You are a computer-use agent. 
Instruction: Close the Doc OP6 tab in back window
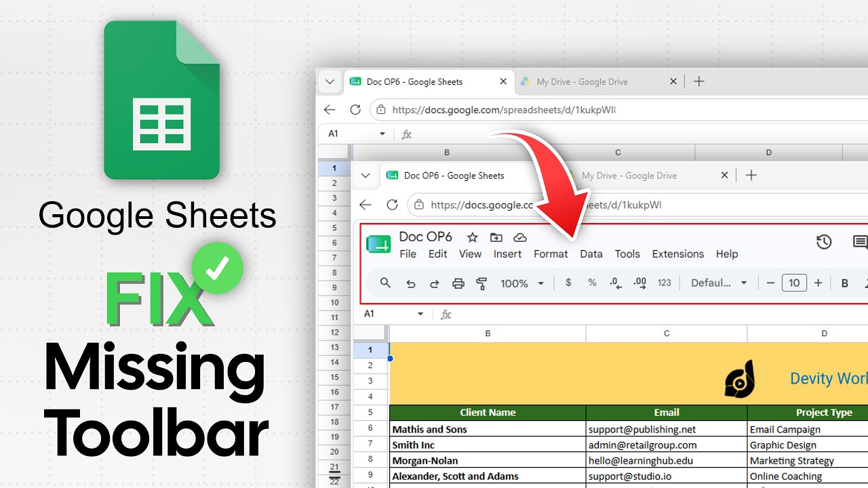(x=503, y=81)
